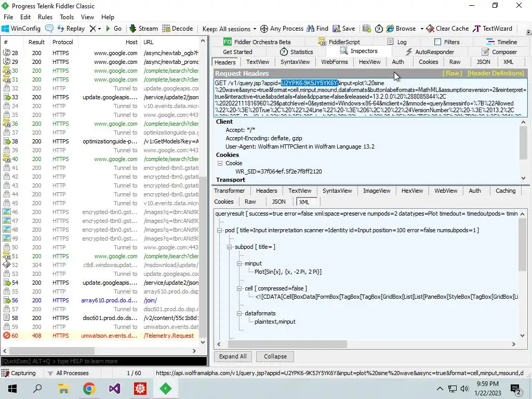
Task: Open the Keep: All sessions dropdown
Action: click(229, 29)
